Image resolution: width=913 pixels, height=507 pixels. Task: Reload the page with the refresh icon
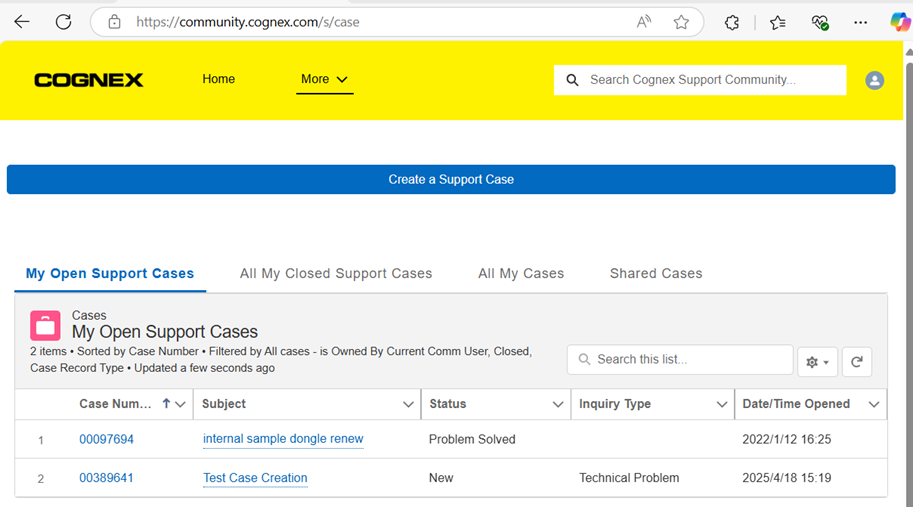[63, 22]
